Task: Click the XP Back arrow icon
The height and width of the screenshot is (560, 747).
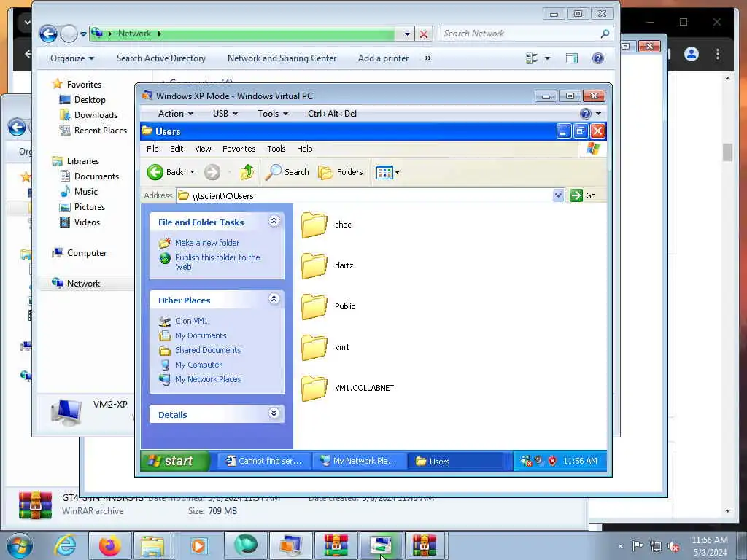Action: tap(155, 172)
